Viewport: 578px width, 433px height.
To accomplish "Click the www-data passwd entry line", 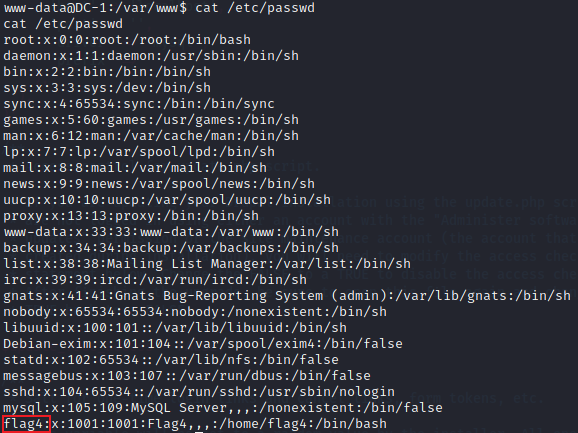I will tap(171, 232).
